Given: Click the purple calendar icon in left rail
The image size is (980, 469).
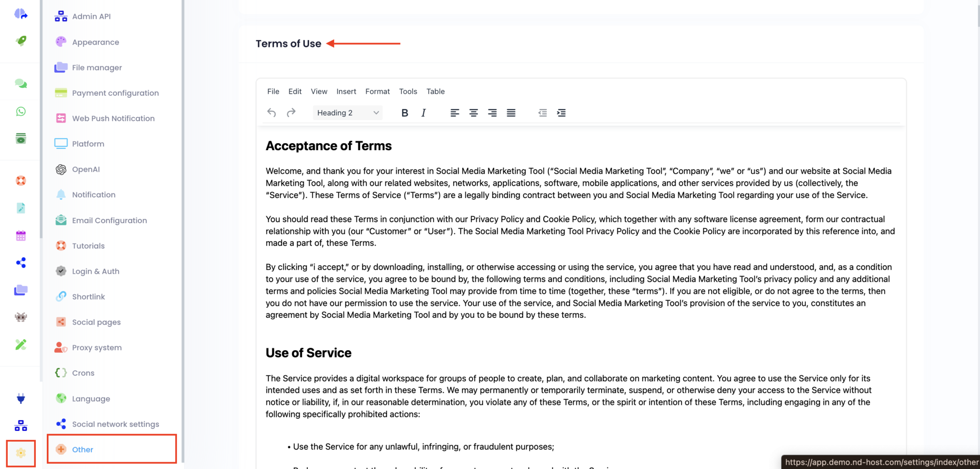Looking at the screenshot, I should point(21,235).
